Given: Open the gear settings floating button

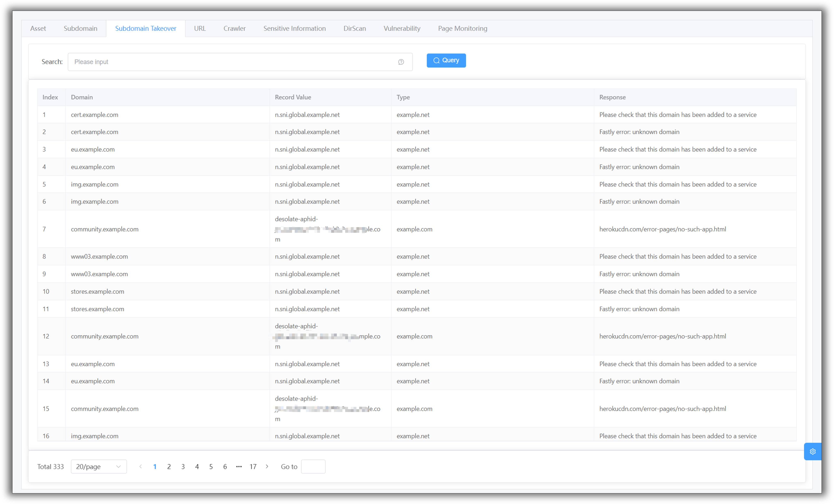Looking at the screenshot, I should pos(812,451).
